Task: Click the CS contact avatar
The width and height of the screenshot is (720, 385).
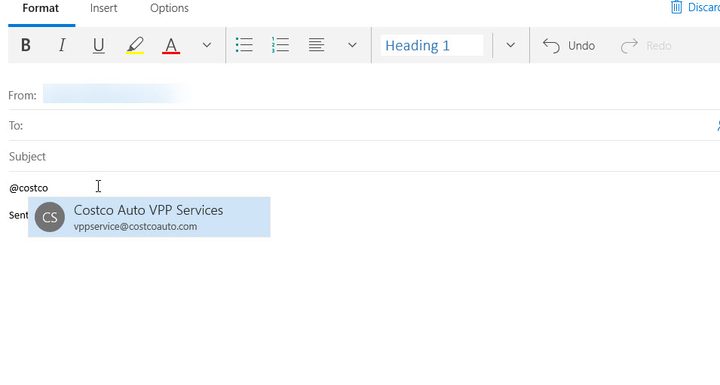Action: 50,217
